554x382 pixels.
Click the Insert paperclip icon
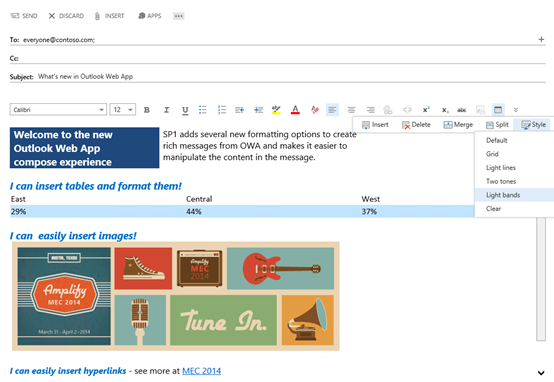pyautogui.click(x=97, y=16)
